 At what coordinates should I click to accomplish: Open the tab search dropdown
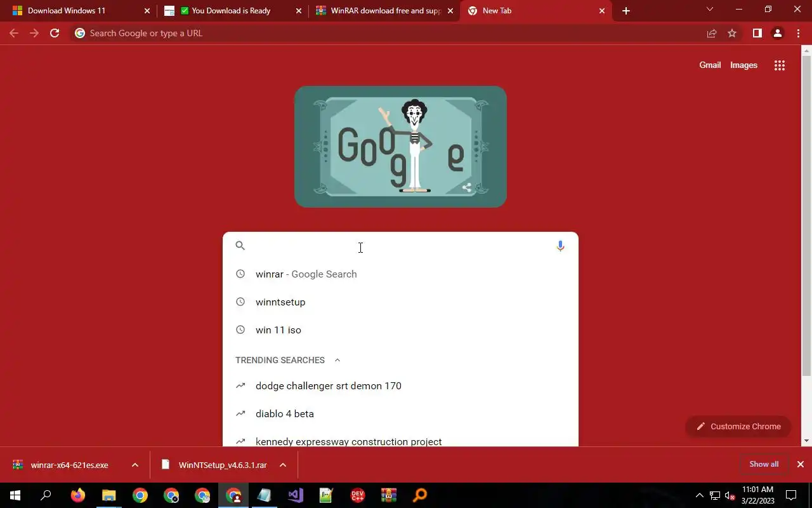pos(710,10)
